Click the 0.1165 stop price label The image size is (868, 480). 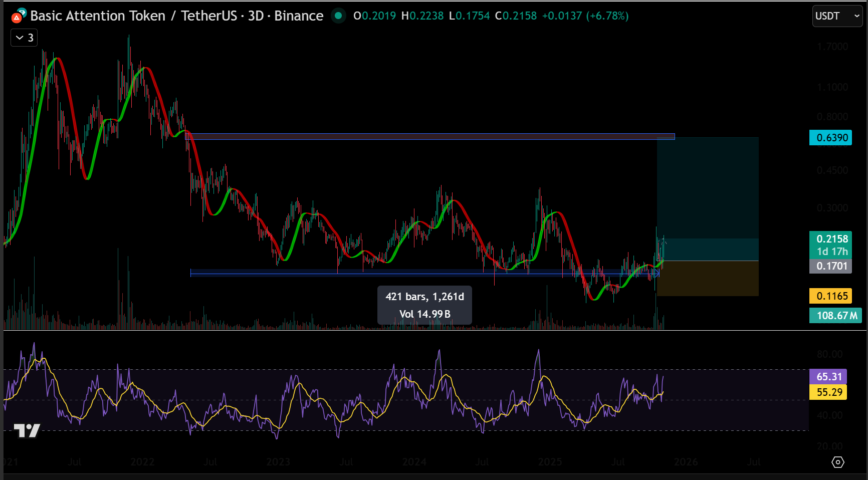(831, 296)
